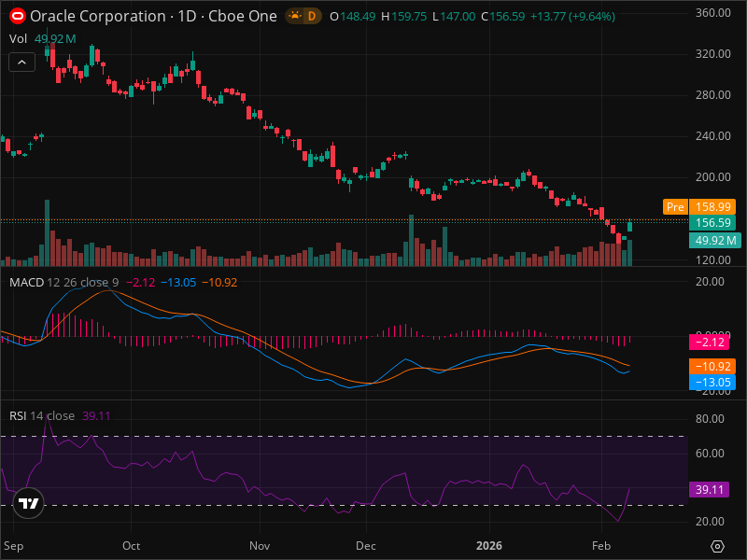The width and height of the screenshot is (747, 560).
Task: Click the orange Pre price label
Action: tap(675, 206)
